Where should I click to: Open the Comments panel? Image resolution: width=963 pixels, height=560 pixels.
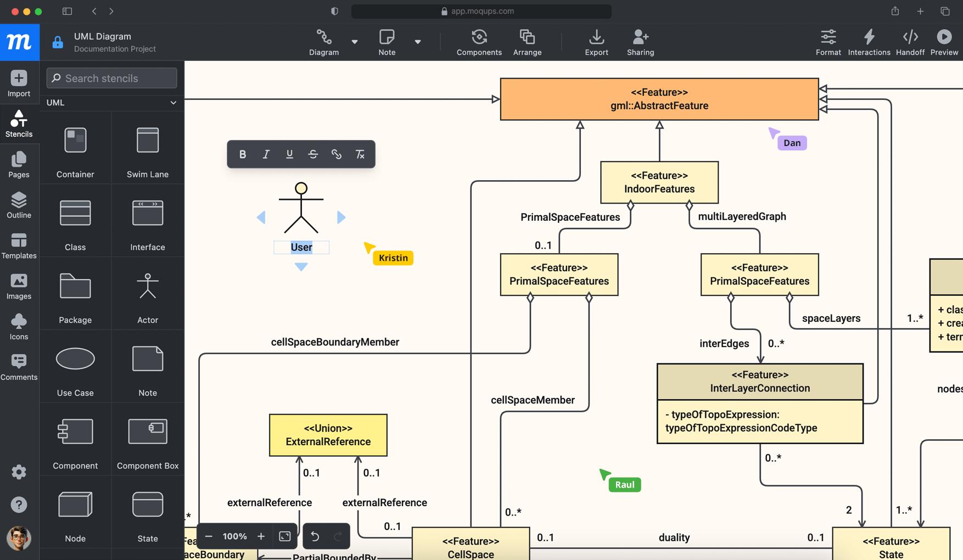click(x=19, y=367)
